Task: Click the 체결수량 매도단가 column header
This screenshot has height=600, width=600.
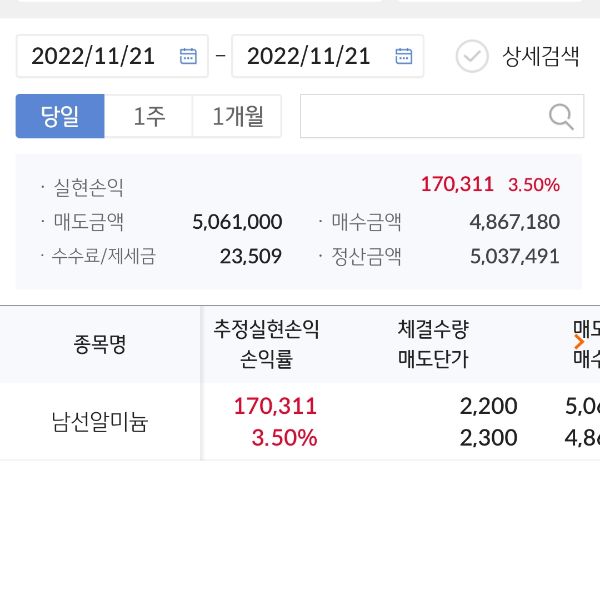Action: tap(433, 344)
